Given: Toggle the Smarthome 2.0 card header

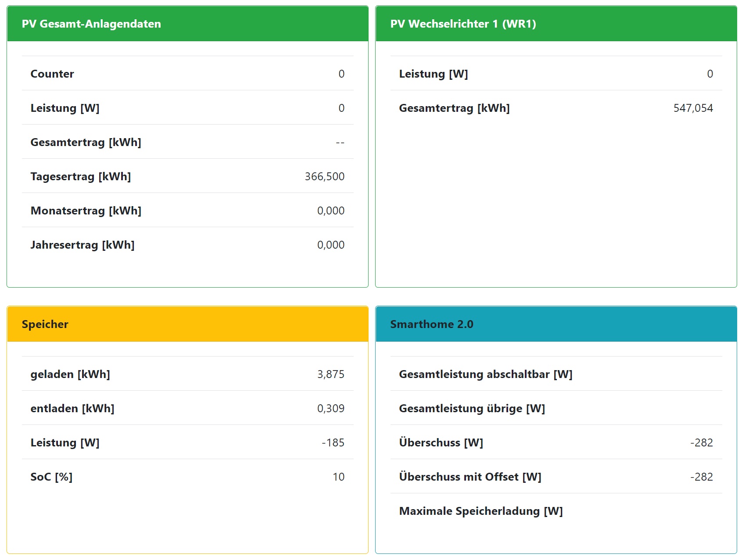Looking at the screenshot, I should click(x=556, y=324).
